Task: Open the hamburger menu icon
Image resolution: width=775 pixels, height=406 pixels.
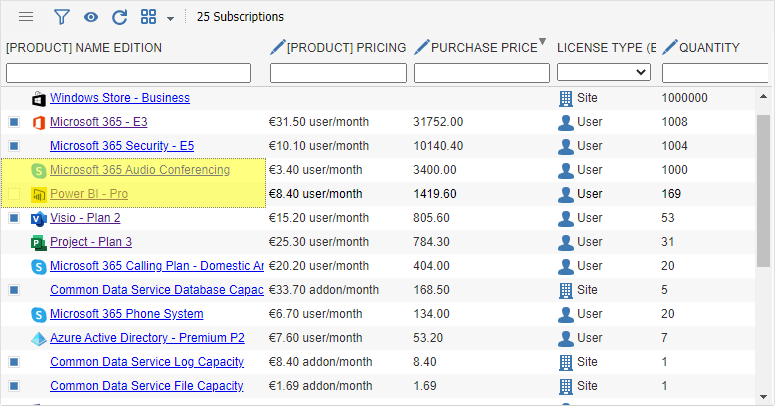Action: point(26,17)
